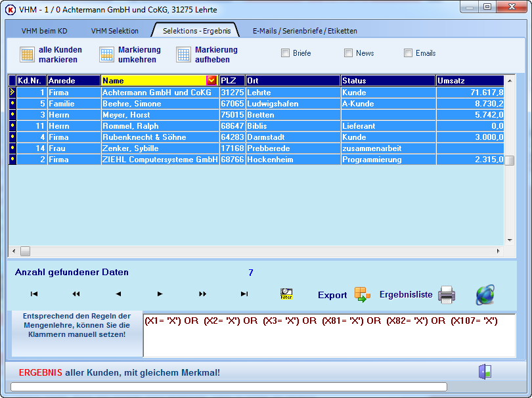The image size is (532, 398).
Task: Click the exit door icon
Action: 485,372
